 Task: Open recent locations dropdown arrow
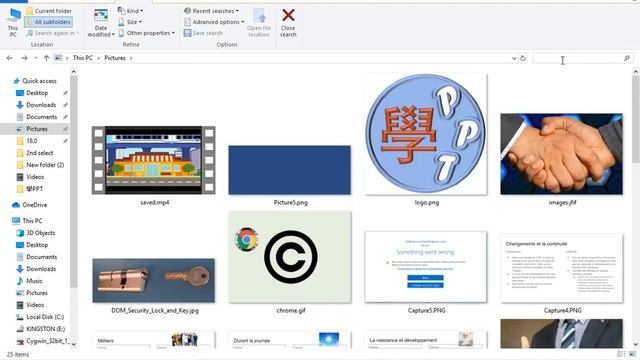tap(36, 58)
